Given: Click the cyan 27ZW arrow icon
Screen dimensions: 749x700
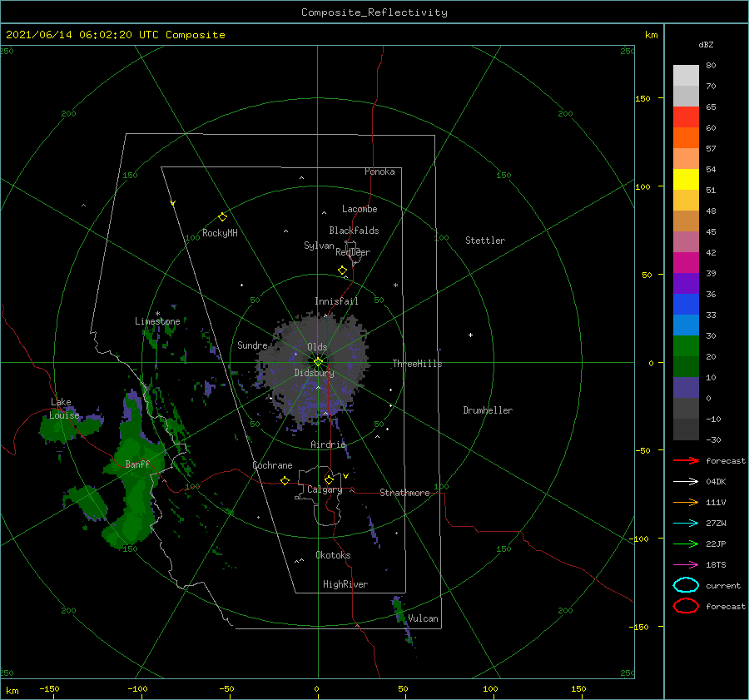Looking at the screenshot, I should [x=686, y=524].
